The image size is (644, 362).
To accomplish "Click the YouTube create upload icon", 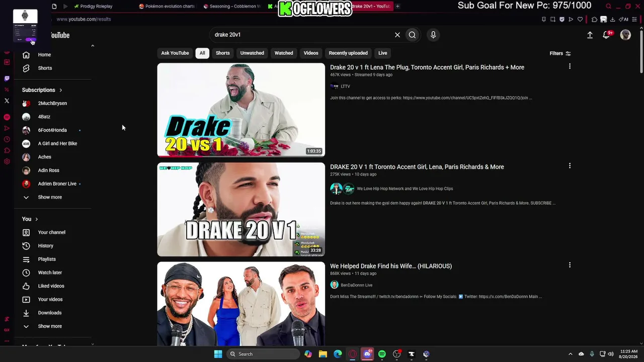I will tap(590, 35).
